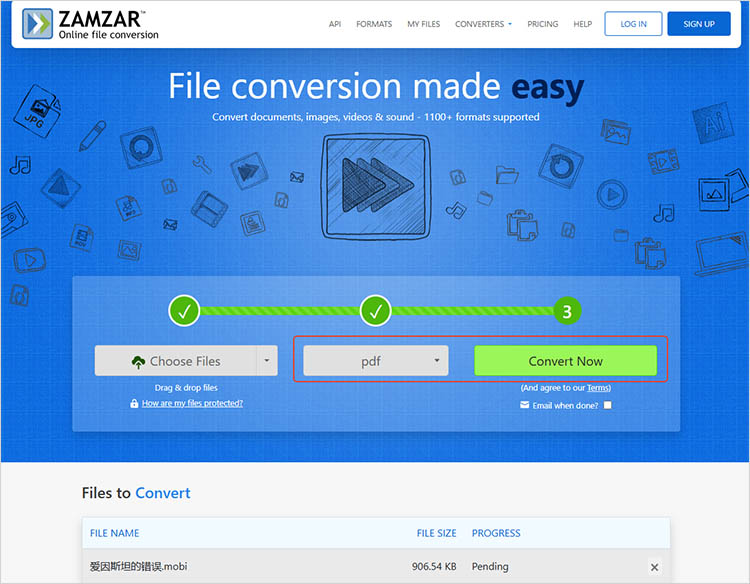Click the step 3 numbered circle
Viewport: 750px width, 584px height.
[567, 311]
